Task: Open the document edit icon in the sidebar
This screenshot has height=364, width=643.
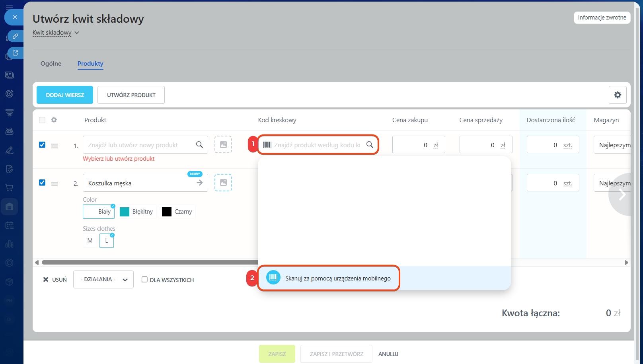Action: point(10,169)
